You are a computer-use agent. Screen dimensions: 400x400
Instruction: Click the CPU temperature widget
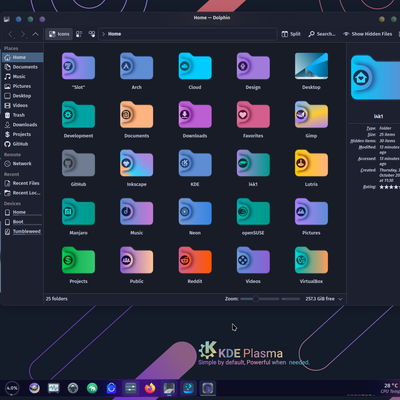[x=389, y=388]
